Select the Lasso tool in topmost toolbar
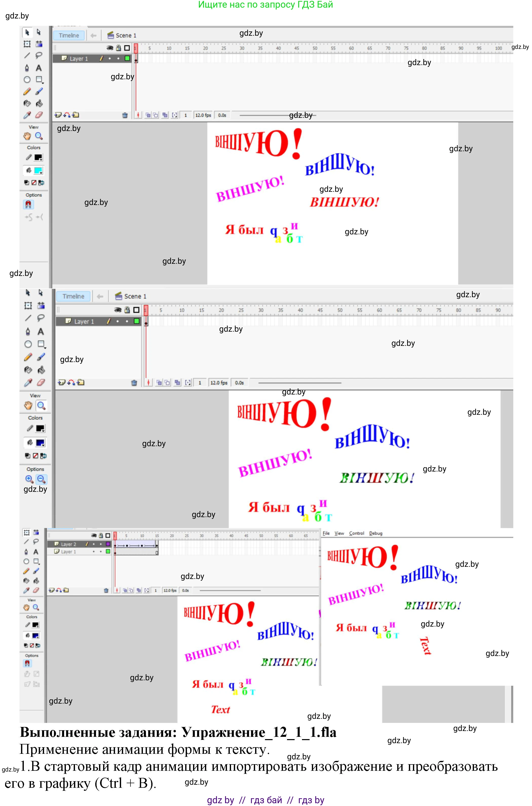The image size is (532, 806). [x=39, y=55]
